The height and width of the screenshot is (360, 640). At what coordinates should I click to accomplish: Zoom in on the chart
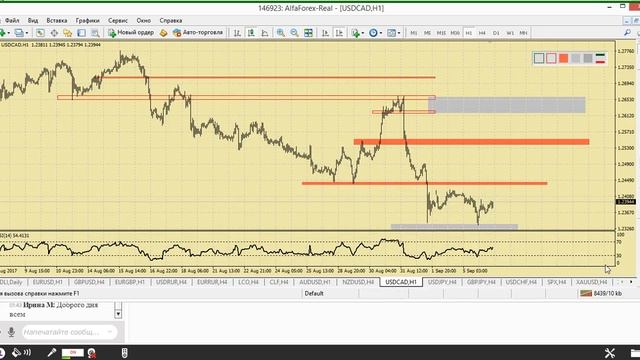pos(281,33)
